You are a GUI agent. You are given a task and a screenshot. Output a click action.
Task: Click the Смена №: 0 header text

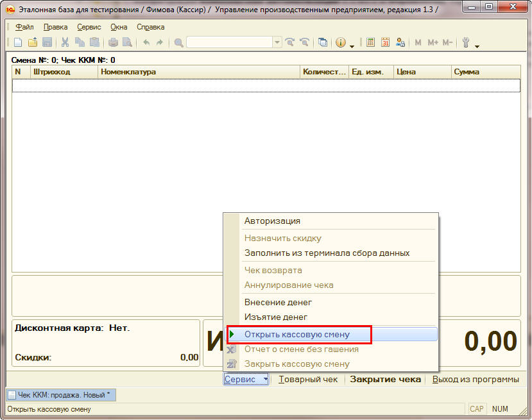[34, 60]
